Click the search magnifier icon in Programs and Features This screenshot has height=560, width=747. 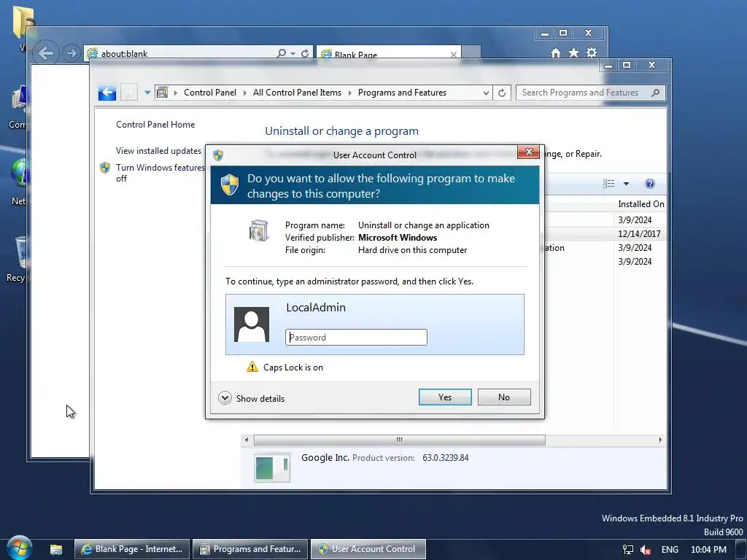pyautogui.click(x=656, y=93)
